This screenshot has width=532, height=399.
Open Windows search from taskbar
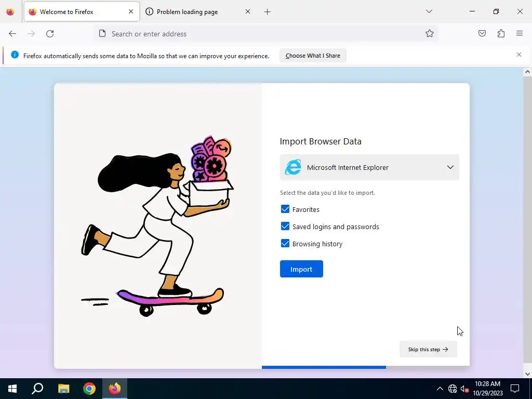[37, 389]
